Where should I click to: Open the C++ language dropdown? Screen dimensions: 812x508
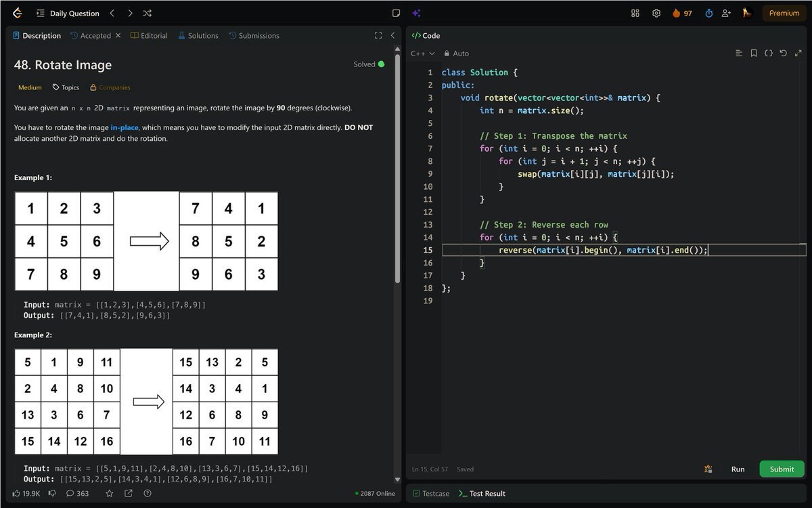point(423,54)
